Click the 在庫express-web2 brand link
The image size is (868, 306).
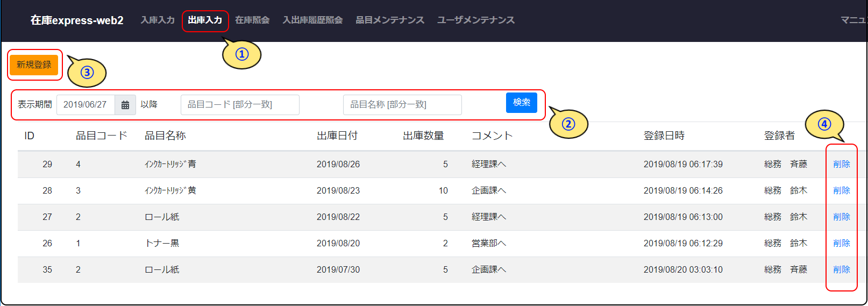(x=77, y=20)
